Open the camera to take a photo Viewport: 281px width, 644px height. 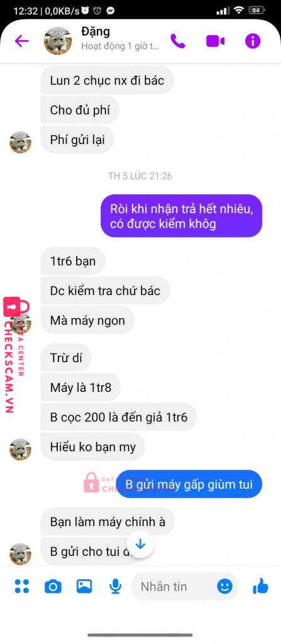click(x=53, y=587)
